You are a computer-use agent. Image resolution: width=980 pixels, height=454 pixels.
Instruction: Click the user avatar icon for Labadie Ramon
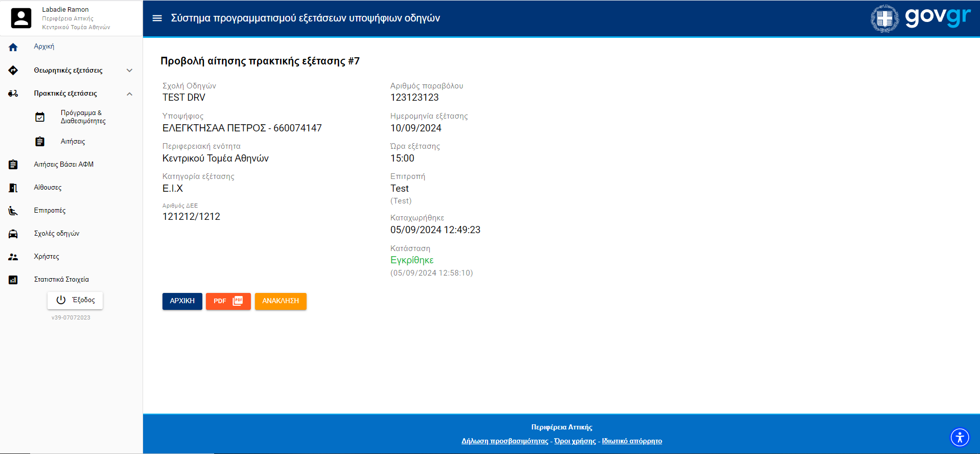click(21, 18)
